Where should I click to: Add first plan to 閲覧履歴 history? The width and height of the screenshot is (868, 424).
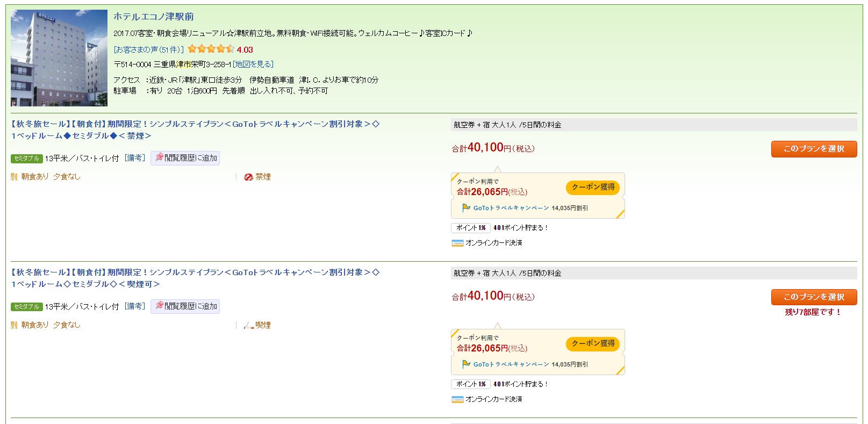185,158
